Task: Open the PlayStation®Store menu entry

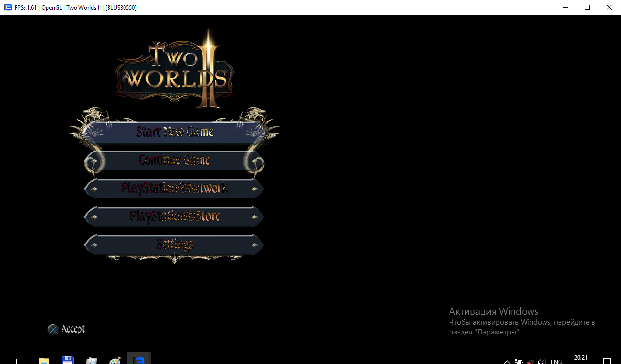Action: coord(174,216)
